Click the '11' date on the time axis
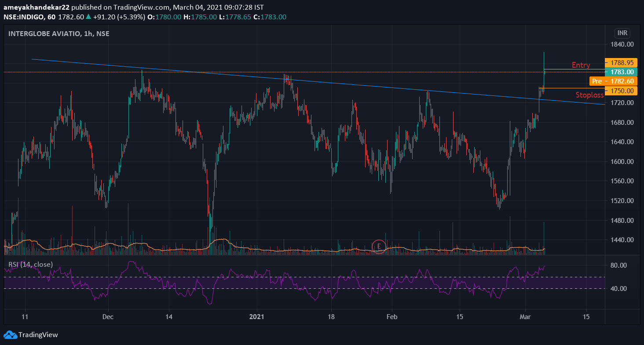 click(x=25, y=317)
